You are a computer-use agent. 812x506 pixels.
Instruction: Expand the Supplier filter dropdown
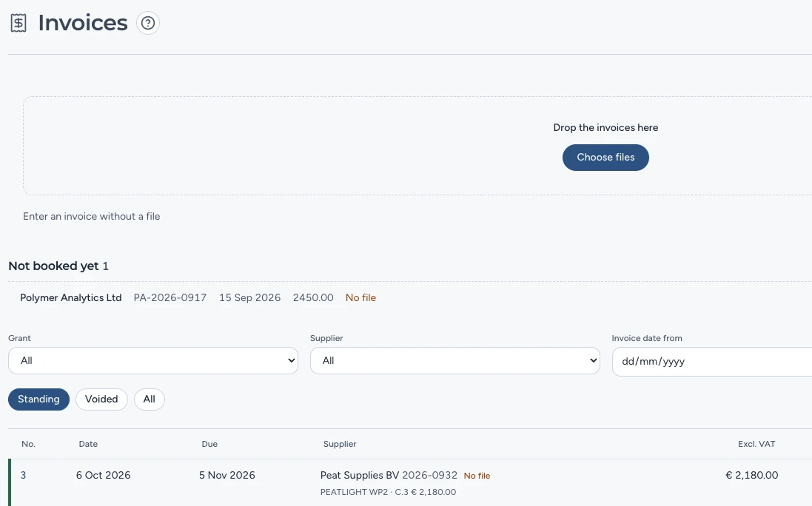point(454,360)
